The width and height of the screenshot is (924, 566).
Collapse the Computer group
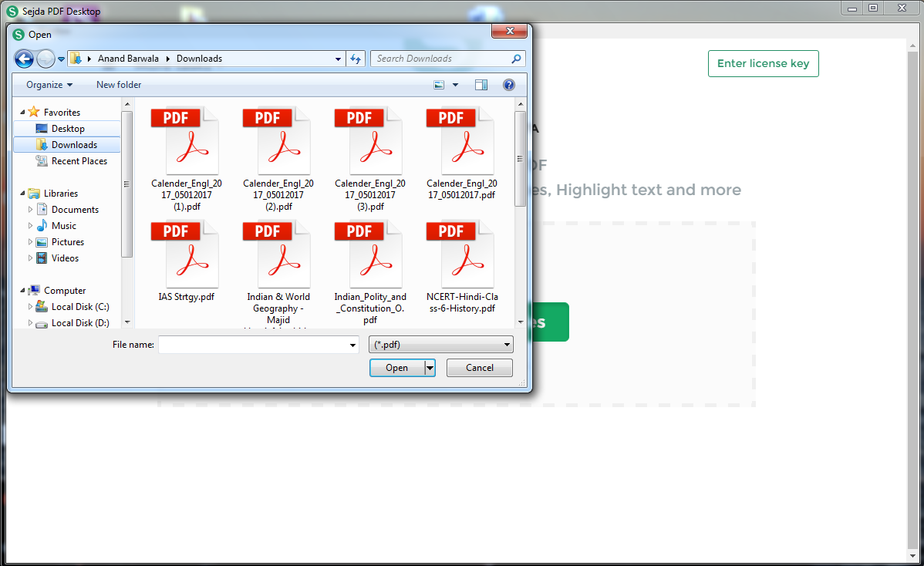coord(22,291)
